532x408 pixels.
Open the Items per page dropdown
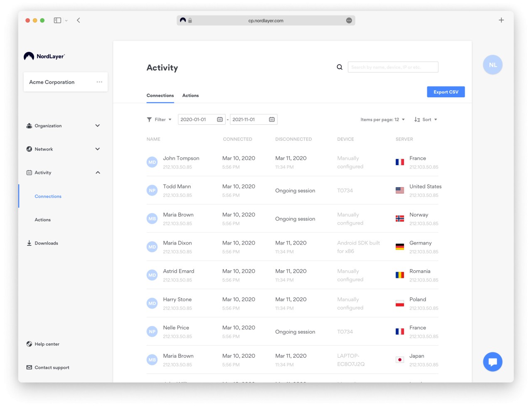coord(382,119)
